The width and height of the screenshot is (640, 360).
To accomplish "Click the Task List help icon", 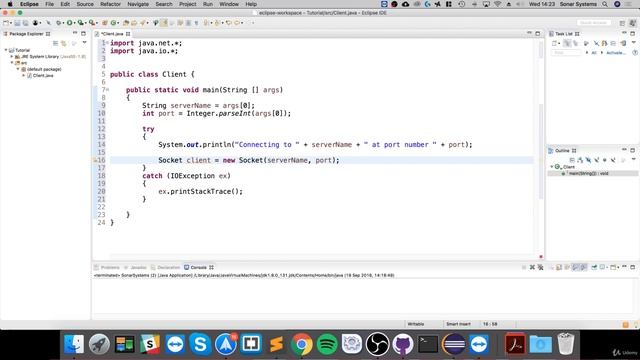I will pyautogui.click(x=635, y=53).
